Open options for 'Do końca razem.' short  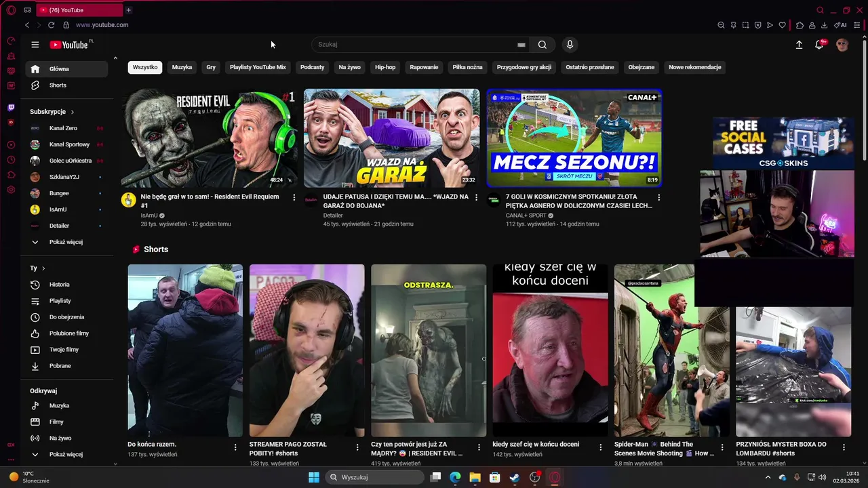(235, 447)
